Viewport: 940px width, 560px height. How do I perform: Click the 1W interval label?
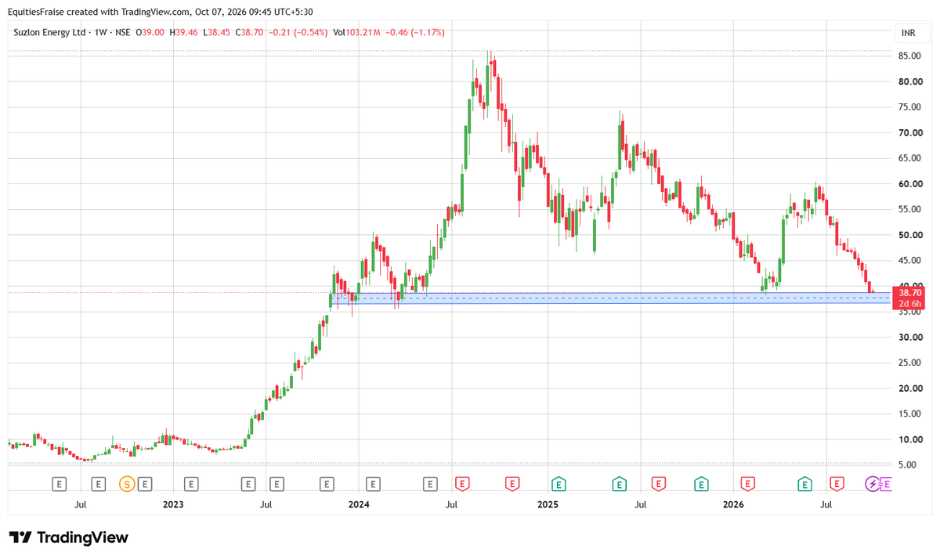point(100,33)
